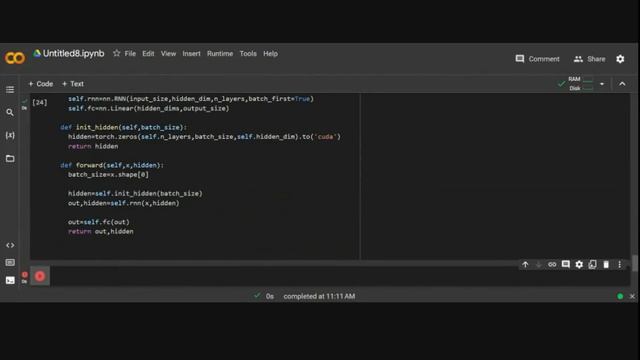Move the cell up

(525, 264)
